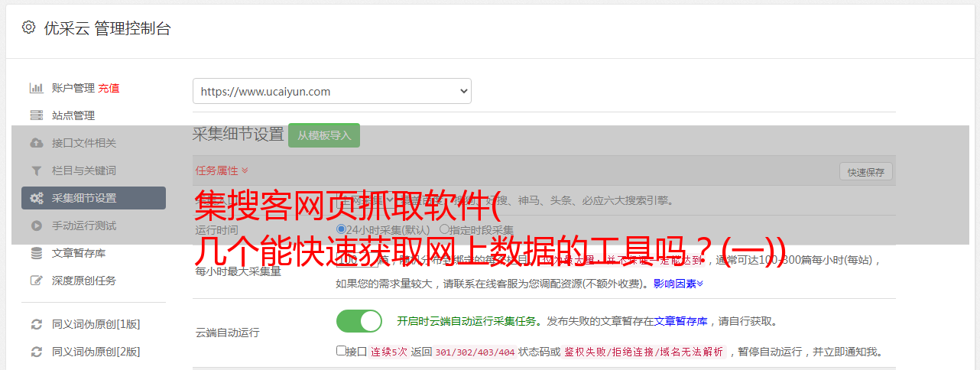This screenshot has height=370, width=980.
Task: Tick the 接口 checkbox
Action: 341,351
